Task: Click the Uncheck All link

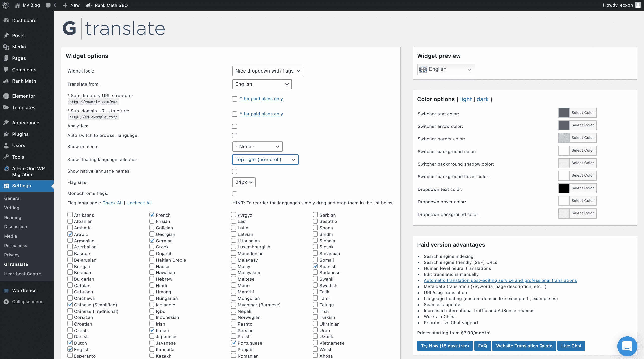Action: (139, 203)
